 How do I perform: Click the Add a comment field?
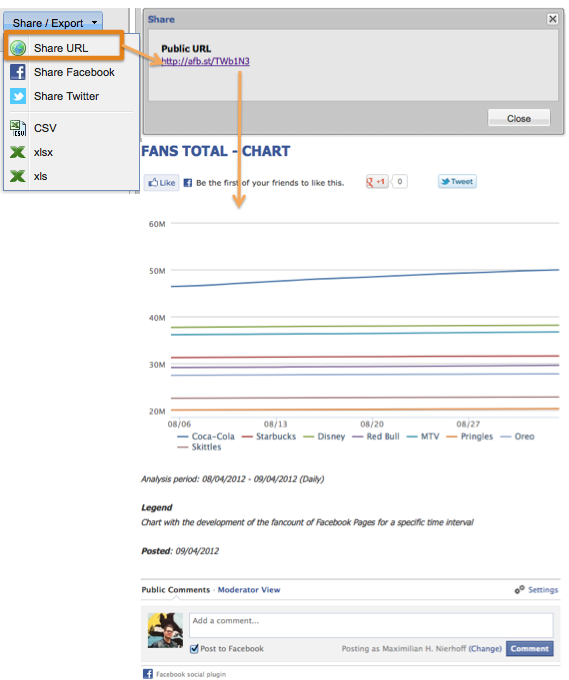click(371, 625)
